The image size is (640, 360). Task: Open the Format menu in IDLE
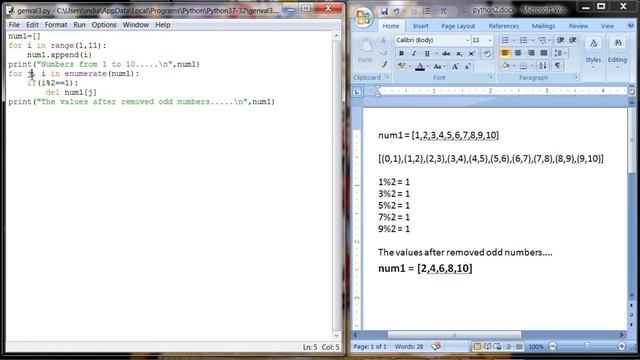point(56,25)
